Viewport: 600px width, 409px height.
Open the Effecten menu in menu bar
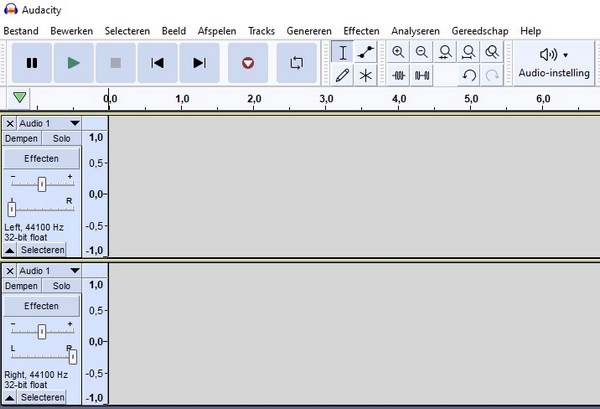pyautogui.click(x=361, y=31)
